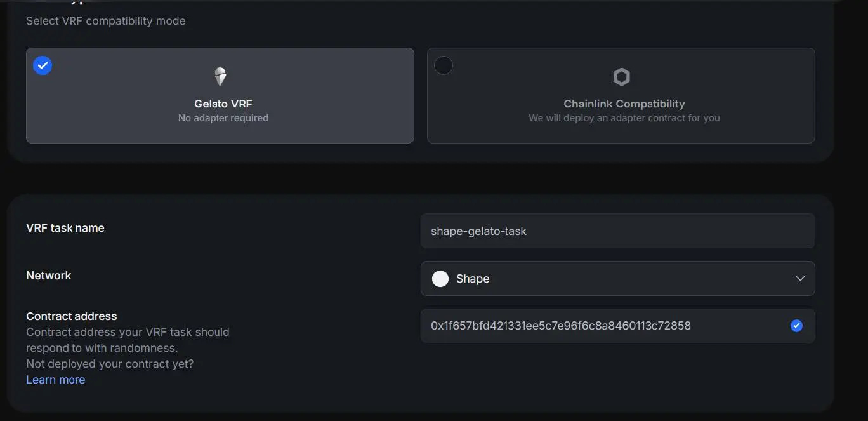868x421 pixels.
Task: Select the Chainlink Compatibility radio circle
Action: pos(444,65)
